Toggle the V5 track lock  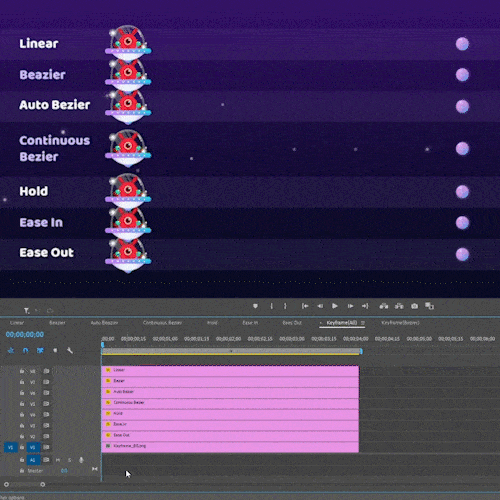[22, 404]
